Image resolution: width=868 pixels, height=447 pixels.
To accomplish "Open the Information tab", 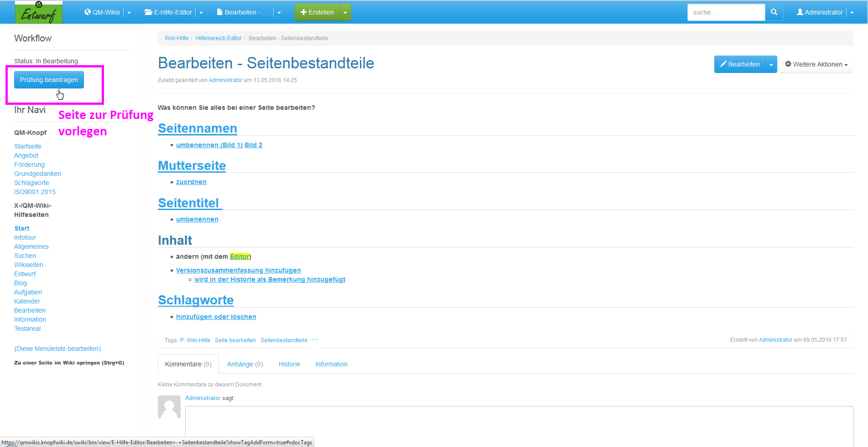I will [331, 364].
